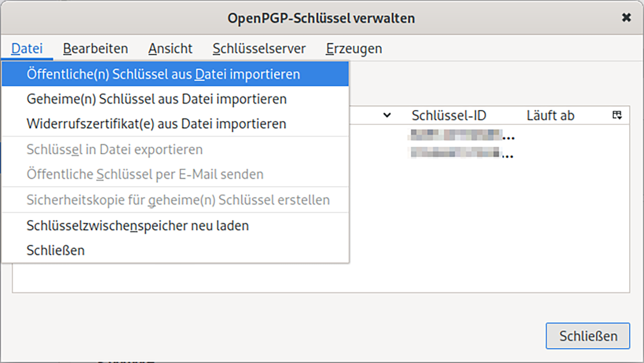Select Widerrufszertifikat(e) aus Datei importieren
This screenshot has height=363, width=644.
coord(156,124)
